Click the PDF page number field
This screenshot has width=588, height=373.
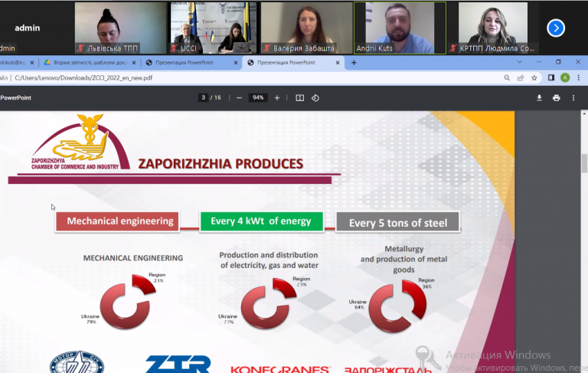[203, 98]
